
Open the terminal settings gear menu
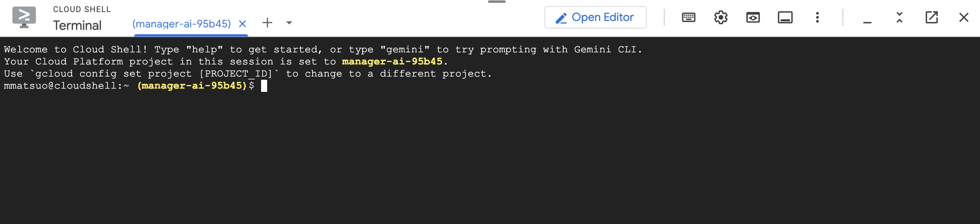pos(721,17)
